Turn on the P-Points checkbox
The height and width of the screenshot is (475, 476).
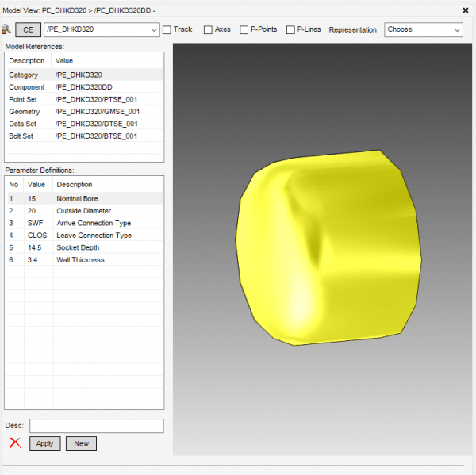[244, 30]
